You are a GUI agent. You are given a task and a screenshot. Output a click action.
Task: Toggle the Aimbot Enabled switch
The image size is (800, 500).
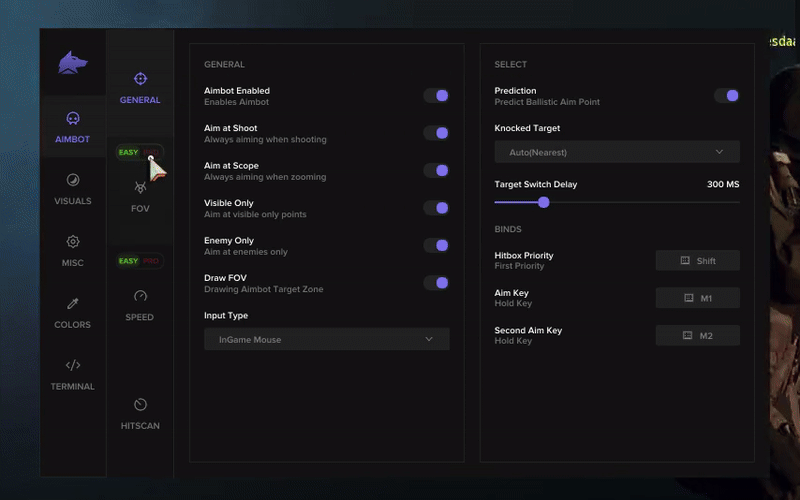pyautogui.click(x=436, y=96)
